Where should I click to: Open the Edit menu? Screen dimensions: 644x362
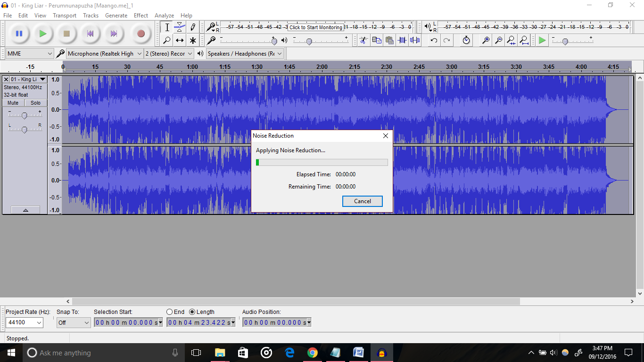(x=23, y=16)
